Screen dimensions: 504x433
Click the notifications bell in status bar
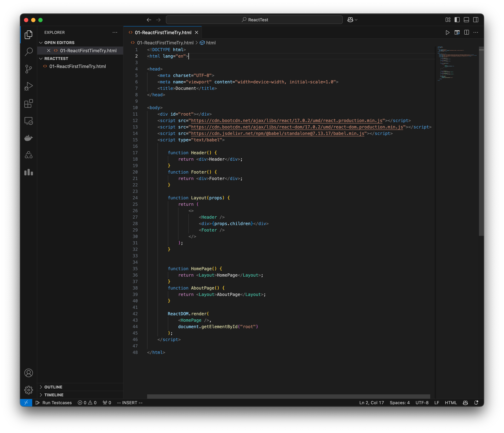pyautogui.click(x=476, y=403)
